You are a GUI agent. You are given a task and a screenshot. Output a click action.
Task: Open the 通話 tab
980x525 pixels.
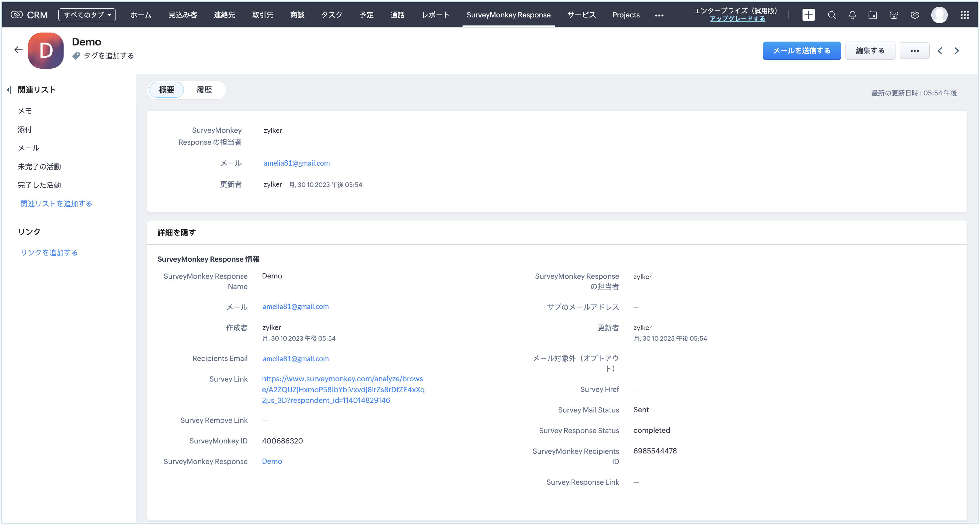point(397,15)
